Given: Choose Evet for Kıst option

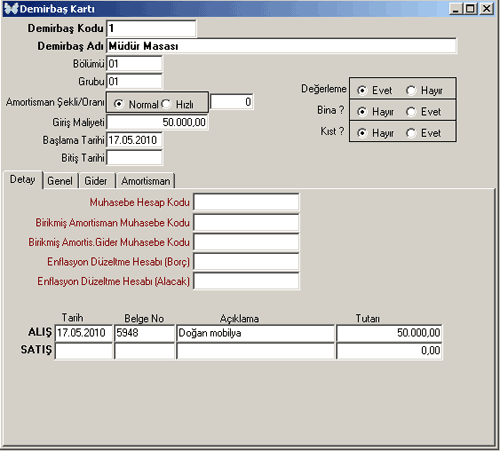Looking at the screenshot, I should pyautogui.click(x=411, y=133).
